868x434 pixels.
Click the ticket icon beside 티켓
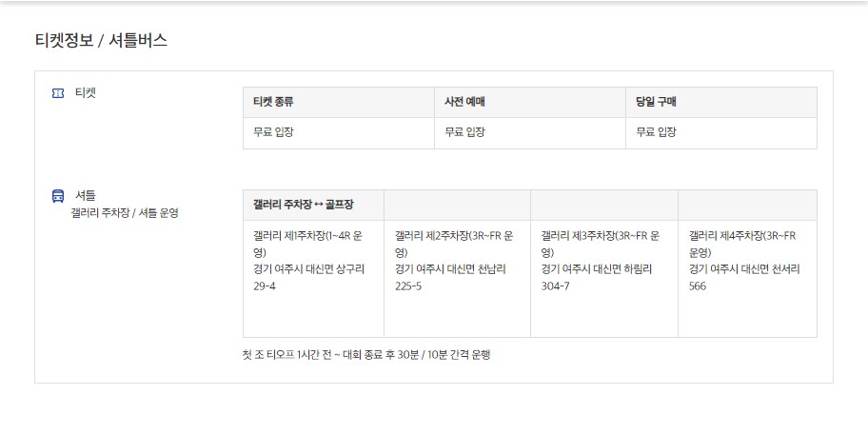(57, 93)
